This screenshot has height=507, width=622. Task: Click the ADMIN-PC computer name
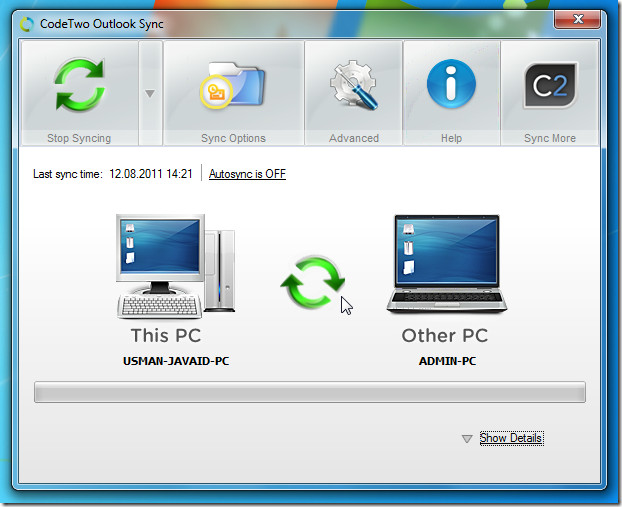pos(447,361)
